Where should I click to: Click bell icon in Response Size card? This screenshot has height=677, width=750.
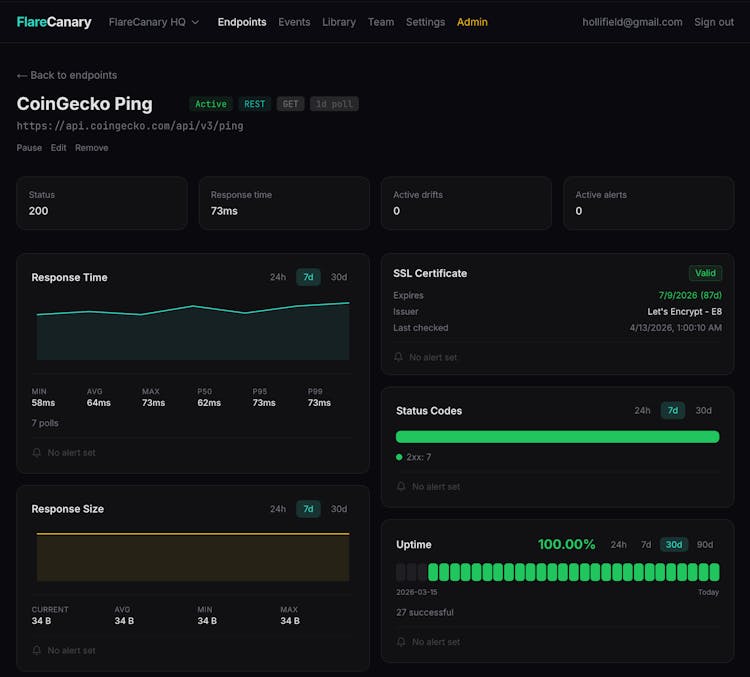(37, 651)
